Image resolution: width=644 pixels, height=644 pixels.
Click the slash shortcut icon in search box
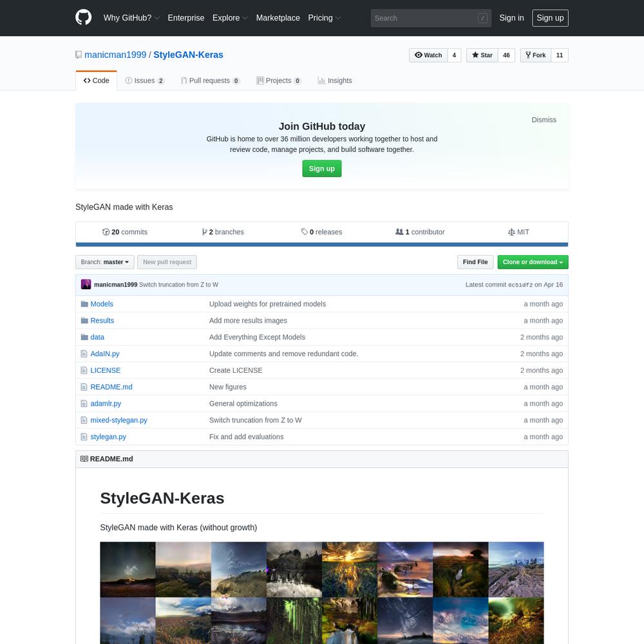point(482,18)
